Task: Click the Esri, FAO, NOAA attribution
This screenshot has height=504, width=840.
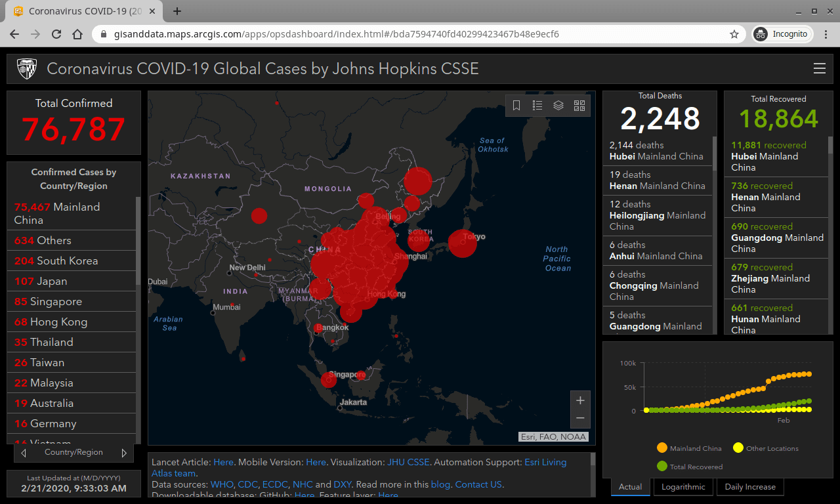Action: point(553,436)
